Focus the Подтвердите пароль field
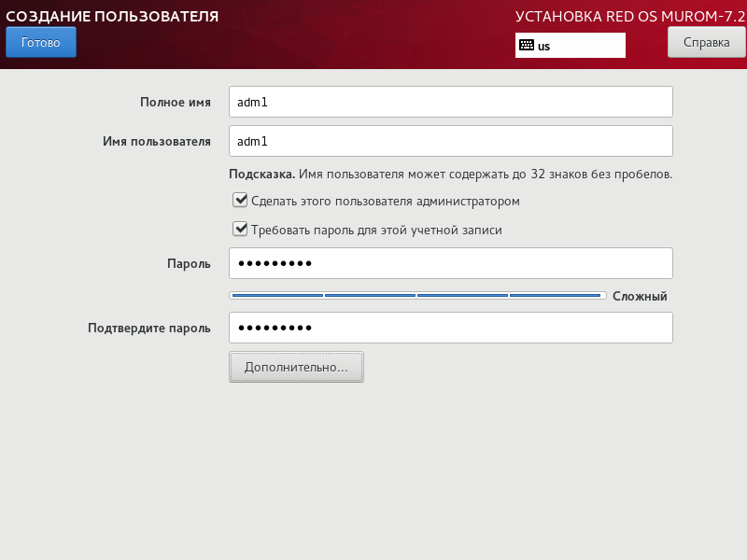Image resolution: width=747 pixels, height=560 pixels. 450,328
